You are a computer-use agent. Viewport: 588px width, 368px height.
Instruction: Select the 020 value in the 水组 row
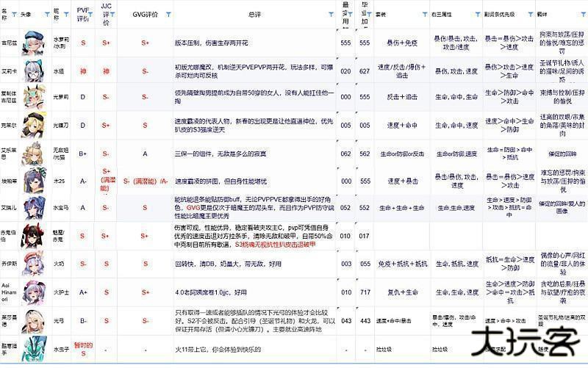345,71
